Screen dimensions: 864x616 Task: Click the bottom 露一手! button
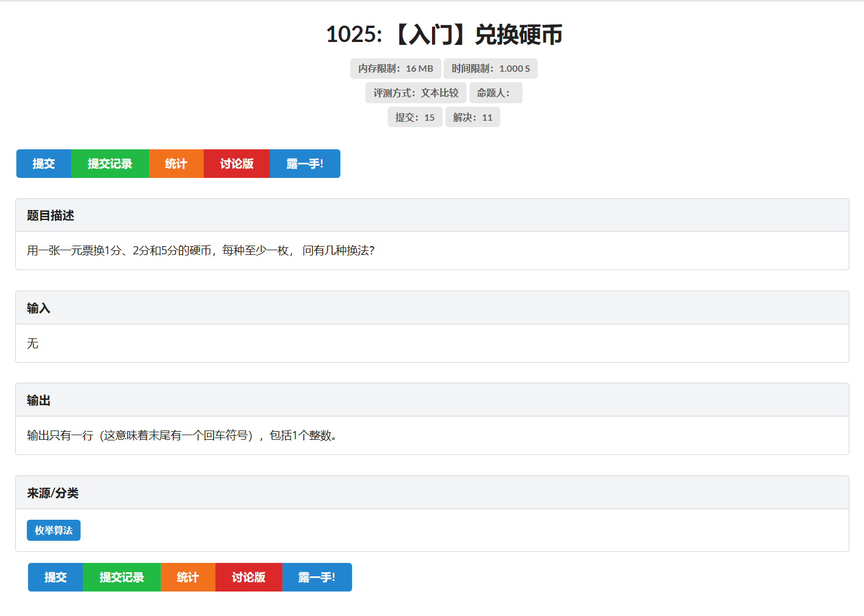tap(316, 577)
